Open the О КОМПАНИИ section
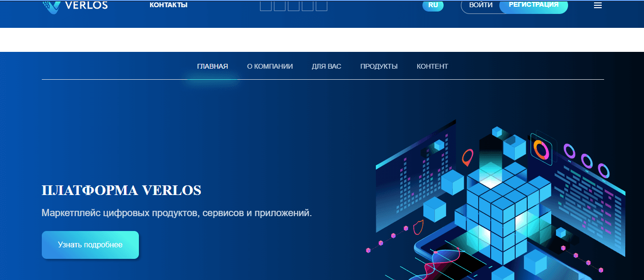Image resolution: width=644 pixels, height=280 pixels. point(270,66)
